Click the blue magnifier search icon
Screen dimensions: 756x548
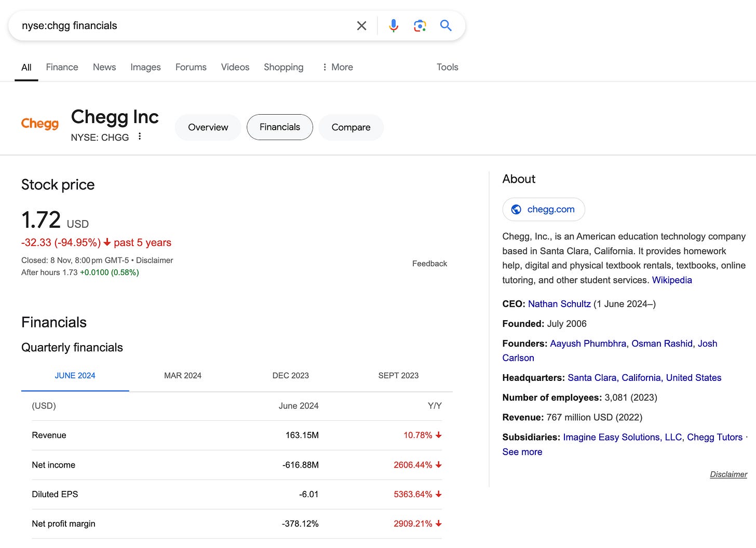[446, 25]
